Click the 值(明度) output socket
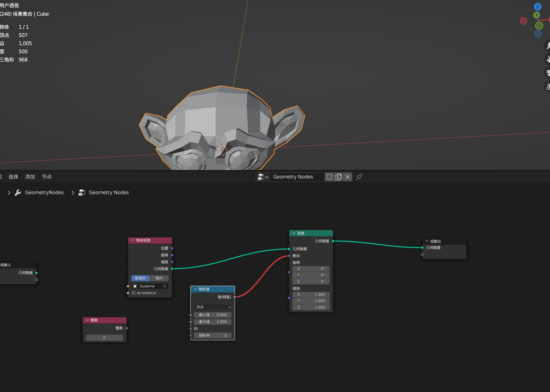The height and width of the screenshot is (392, 550). [x=235, y=297]
